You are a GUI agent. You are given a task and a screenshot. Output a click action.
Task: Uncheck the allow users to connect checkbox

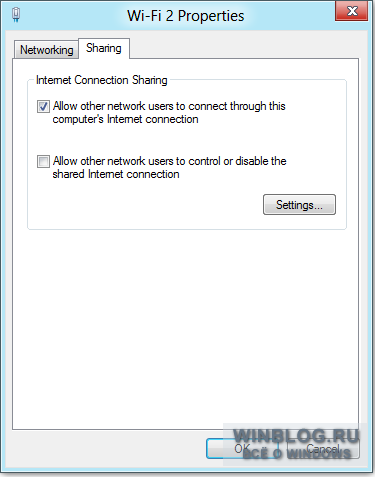43,107
